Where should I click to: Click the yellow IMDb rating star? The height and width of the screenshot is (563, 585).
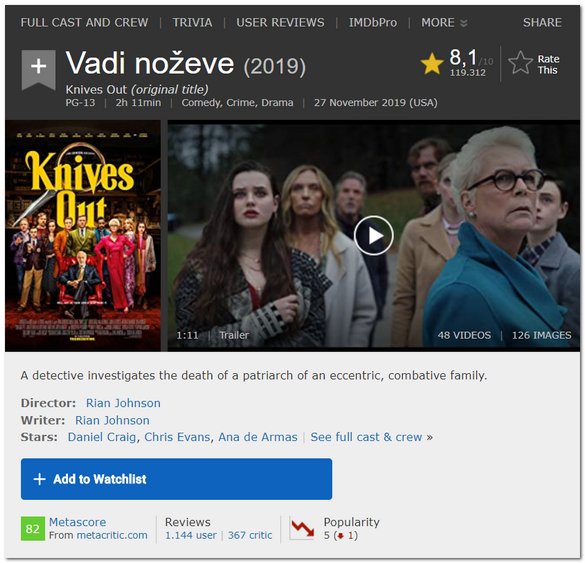432,63
